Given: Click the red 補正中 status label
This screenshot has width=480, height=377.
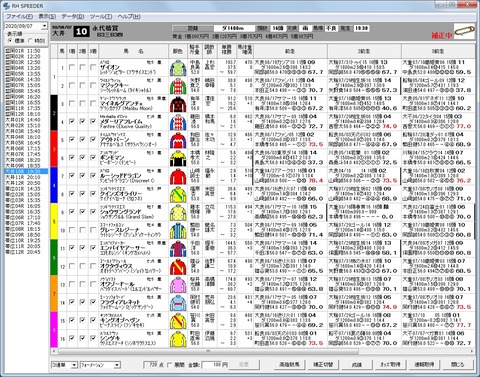Looking at the screenshot, I should [x=442, y=35].
